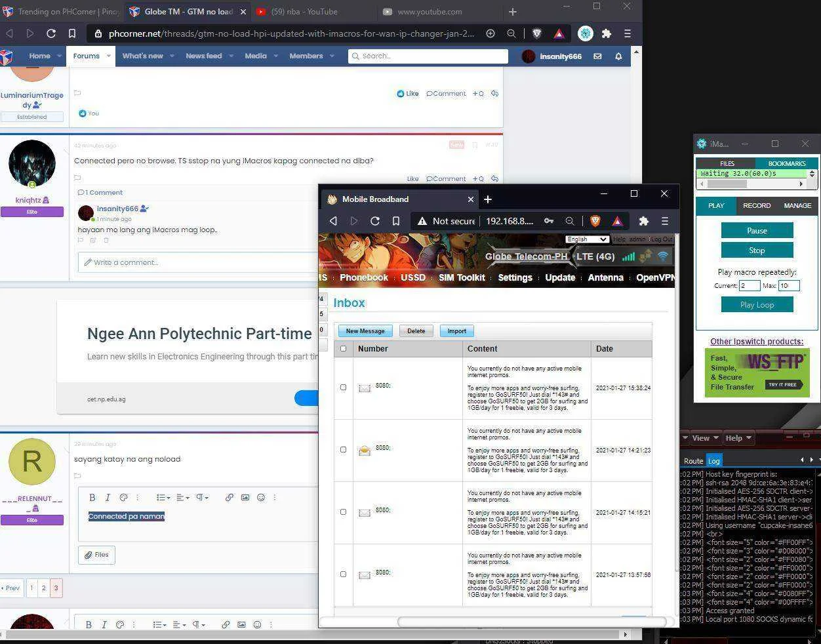This screenshot has width=821, height=644.
Task: Reload the PHCorner forum page
Action: point(50,33)
